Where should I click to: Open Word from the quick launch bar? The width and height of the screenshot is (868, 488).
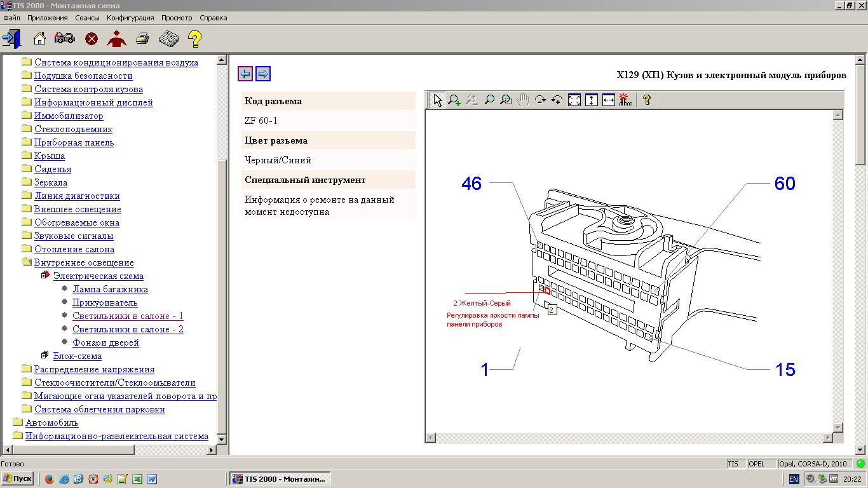click(x=152, y=479)
